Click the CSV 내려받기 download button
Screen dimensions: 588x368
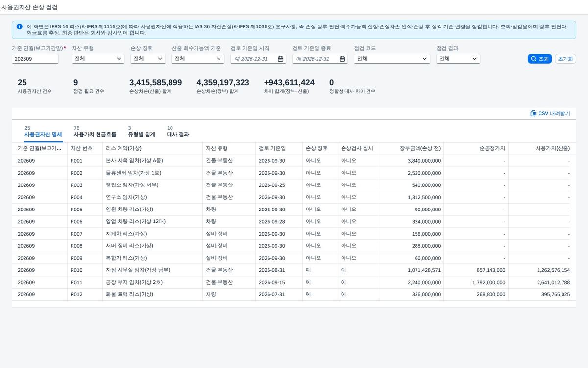[550, 113]
